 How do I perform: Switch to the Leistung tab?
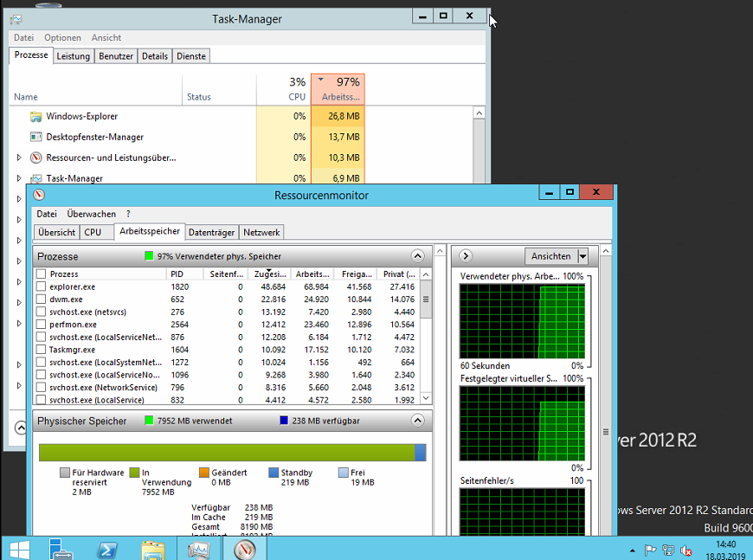point(73,56)
